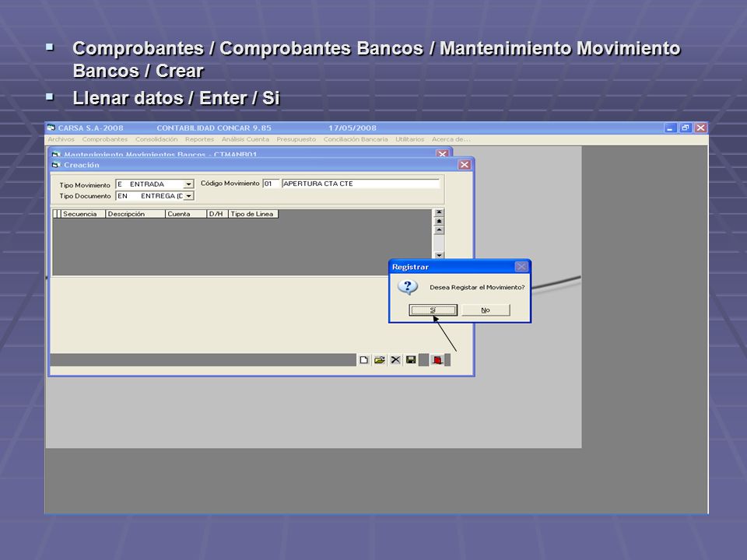
Task: Close the CONCAR main application window
Action: pos(700,128)
